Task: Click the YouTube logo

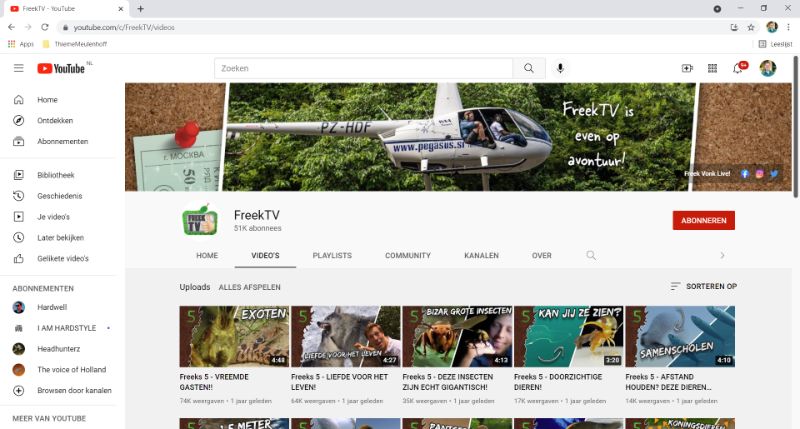Action: 62,68
